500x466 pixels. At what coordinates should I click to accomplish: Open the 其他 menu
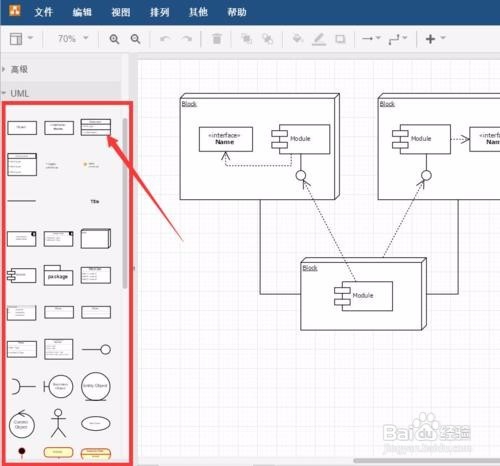pyautogui.click(x=198, y=12)
